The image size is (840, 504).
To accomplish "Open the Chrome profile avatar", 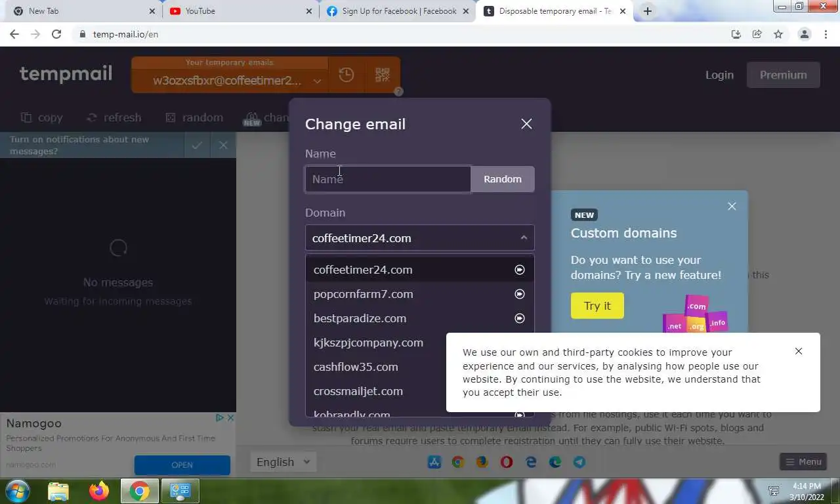I will (x=805, y=34).
